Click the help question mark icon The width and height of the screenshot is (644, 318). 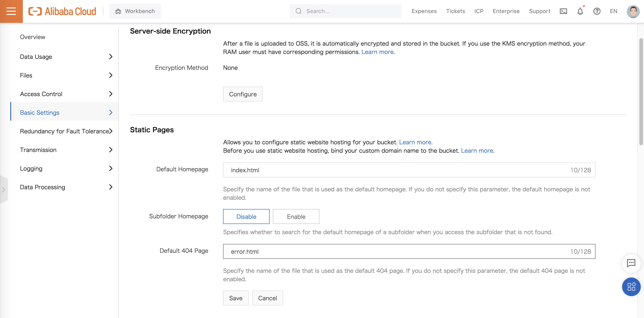[x=597, y=11]
